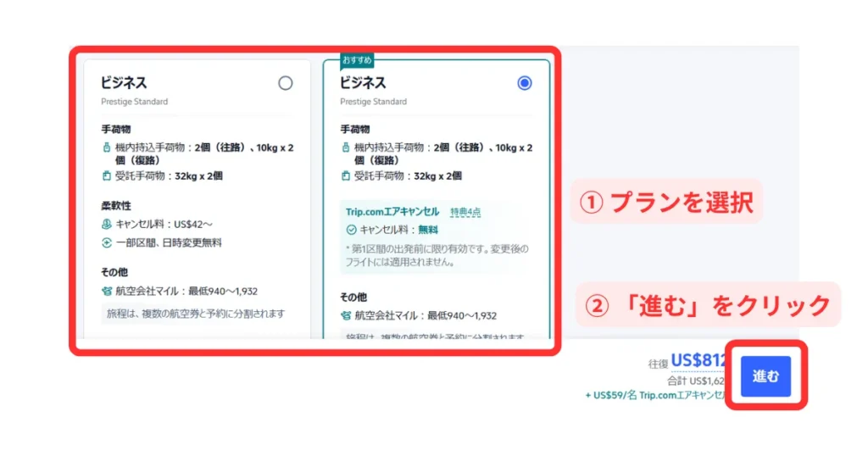Click Trip.comエアキャンセル heading in recommended card

(x=392, y=211)
